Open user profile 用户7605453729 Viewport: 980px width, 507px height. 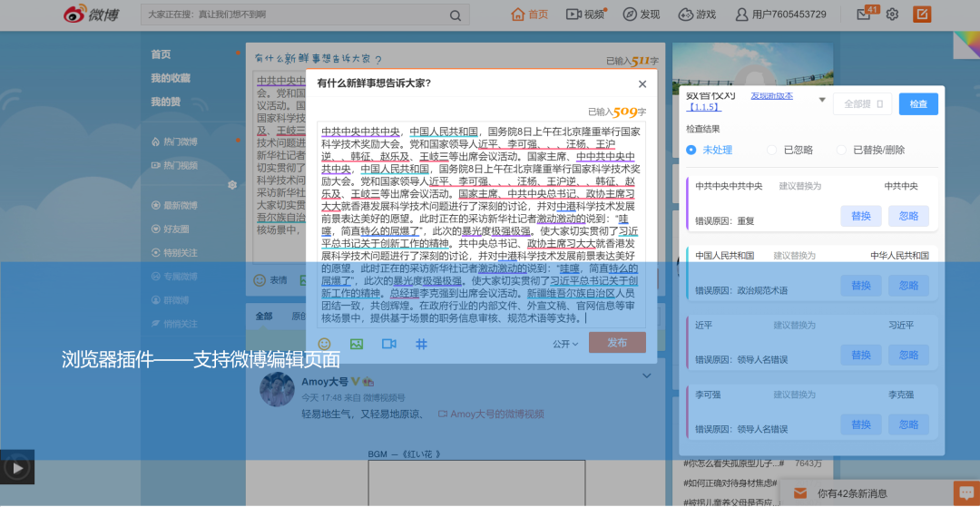tap(780, 15)
